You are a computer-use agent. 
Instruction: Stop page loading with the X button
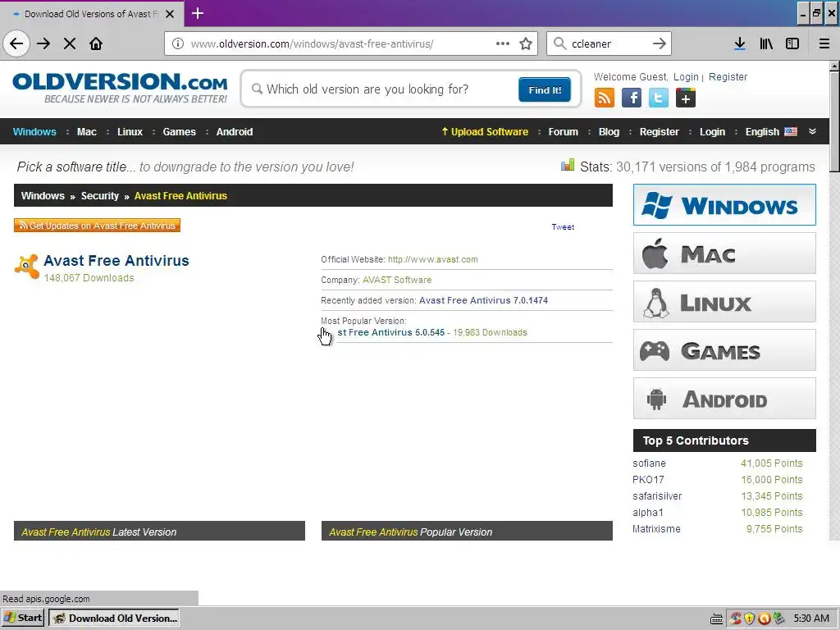coord(70,43)
